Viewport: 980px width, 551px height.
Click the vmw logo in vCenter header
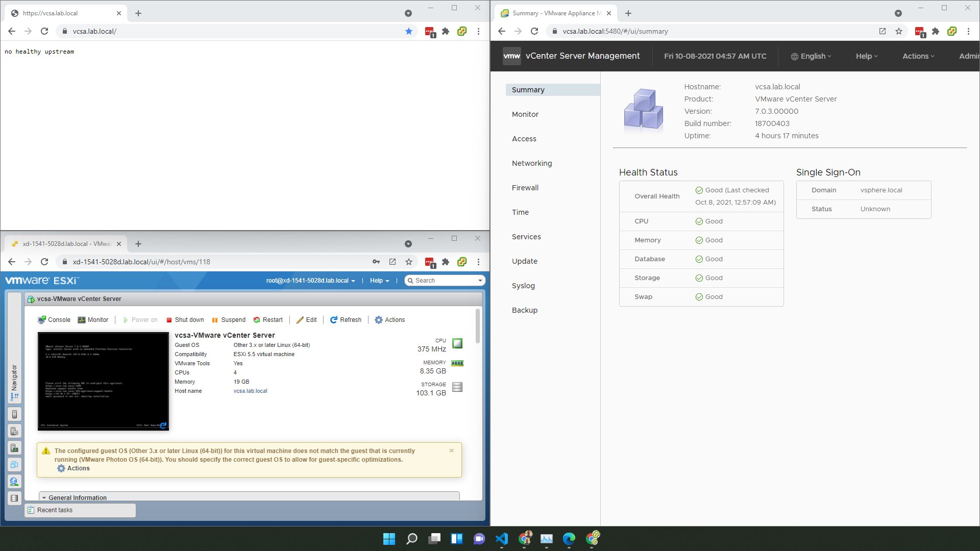[x=511, y=56]
